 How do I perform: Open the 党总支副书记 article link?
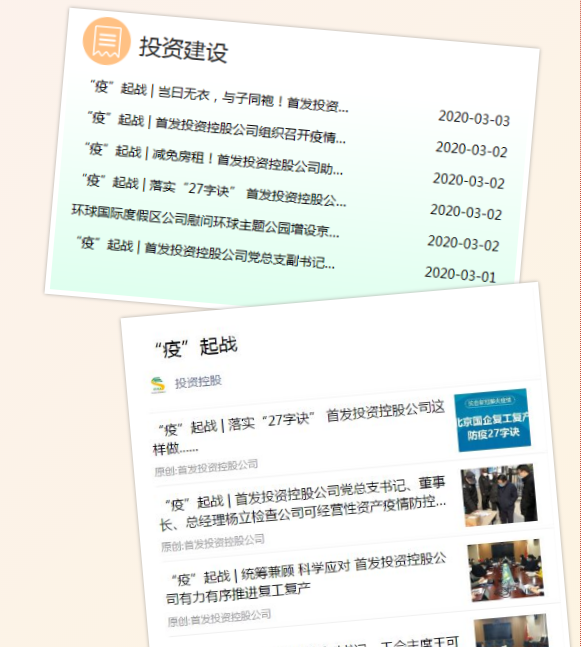coord(205,252)
